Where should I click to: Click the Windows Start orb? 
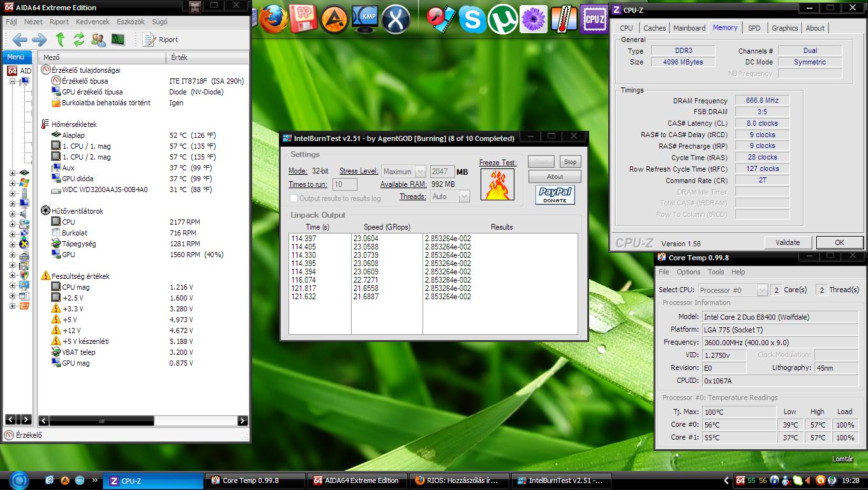click(20, 480)
